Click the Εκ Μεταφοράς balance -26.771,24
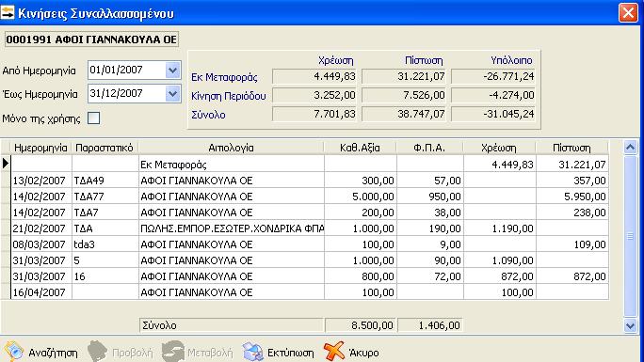 pos(492,76)
